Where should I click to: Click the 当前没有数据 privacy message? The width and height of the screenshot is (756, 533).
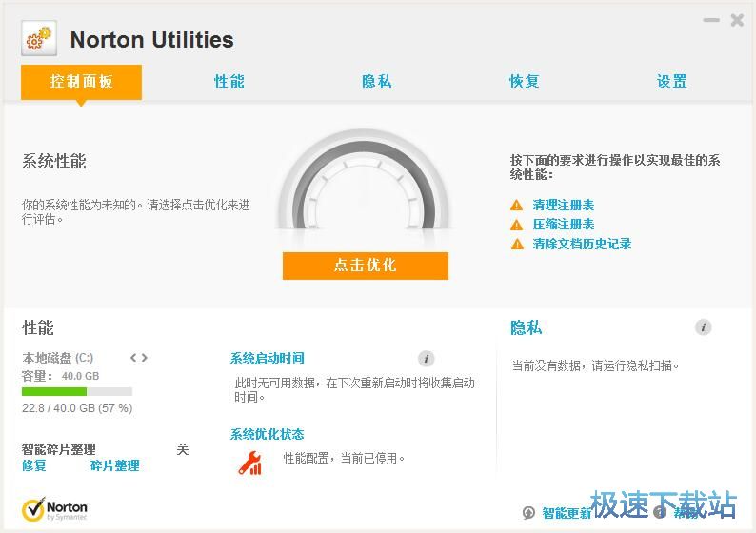coord(595,365)
